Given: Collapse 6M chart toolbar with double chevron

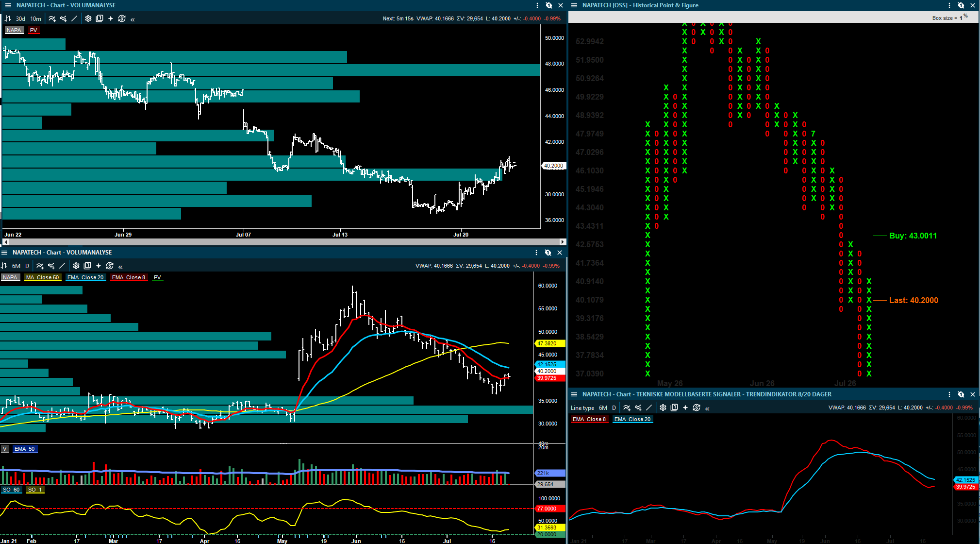Looking at the screenshot, I should point(120,267).
